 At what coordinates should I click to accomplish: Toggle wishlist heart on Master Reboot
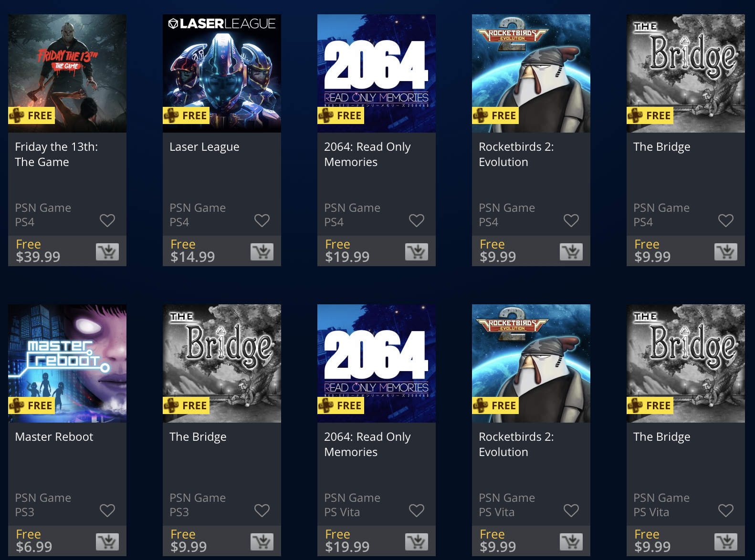pyautogui.click(x=107, y=510)
